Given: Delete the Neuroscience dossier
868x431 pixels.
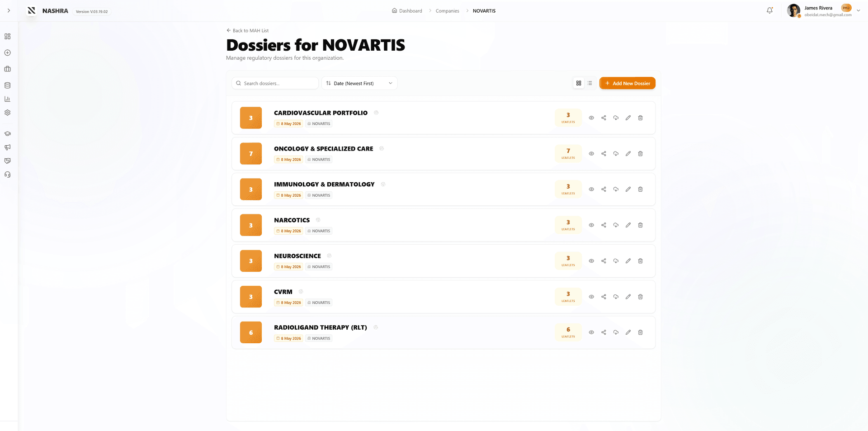Looking at the screenshot, I should click(640, 261).
